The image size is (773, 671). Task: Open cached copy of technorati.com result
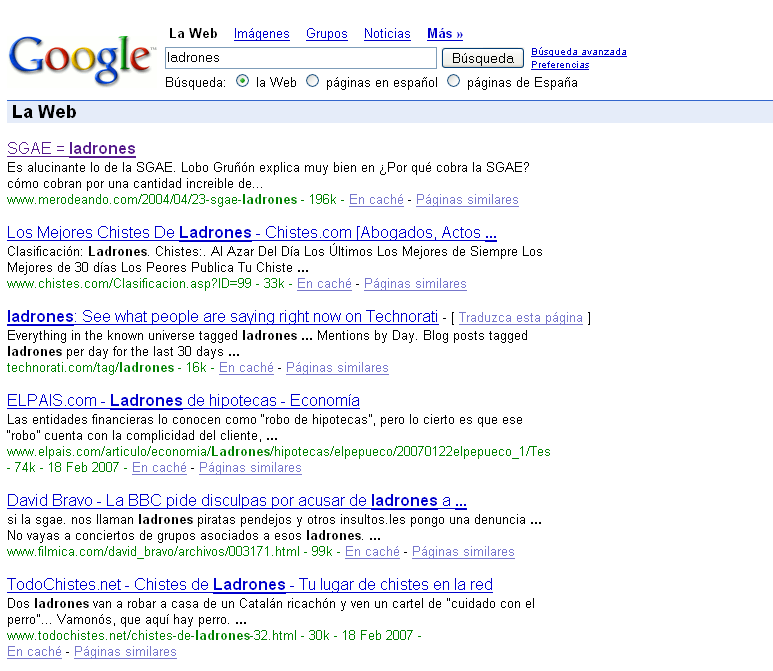[x=246, y=367]
